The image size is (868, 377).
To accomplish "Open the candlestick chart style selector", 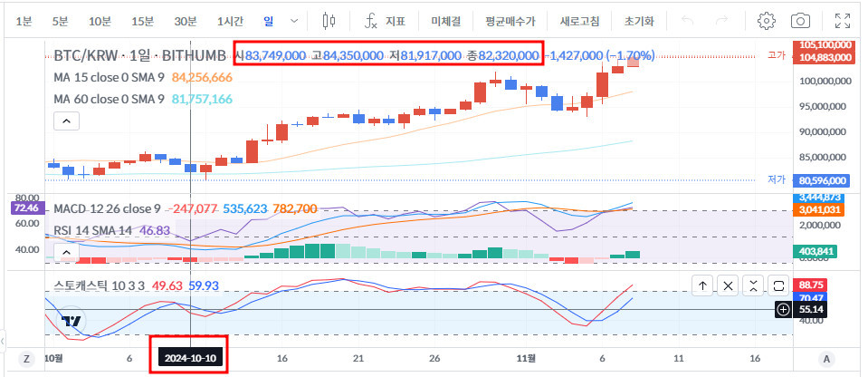I will coord(329,20).
